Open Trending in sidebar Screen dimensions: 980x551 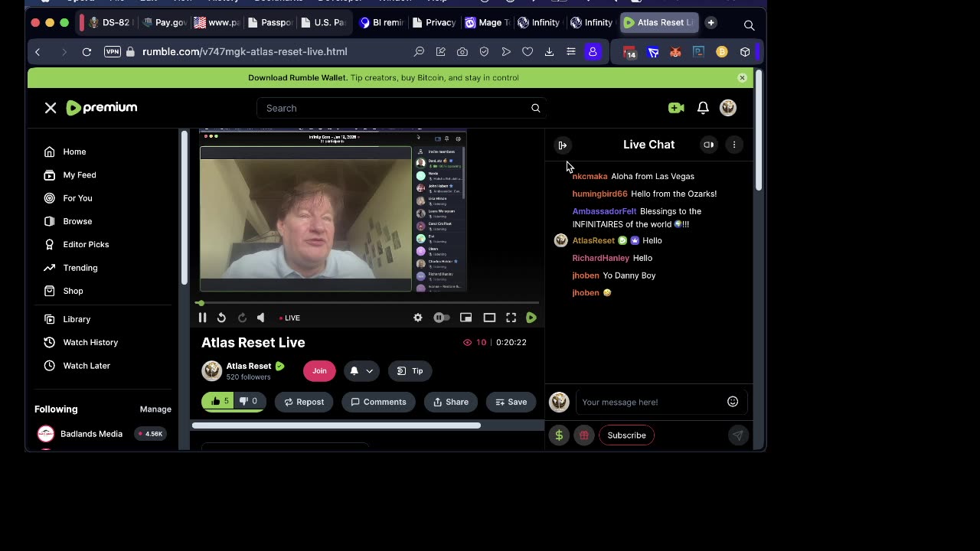click(x=80, y=268)
